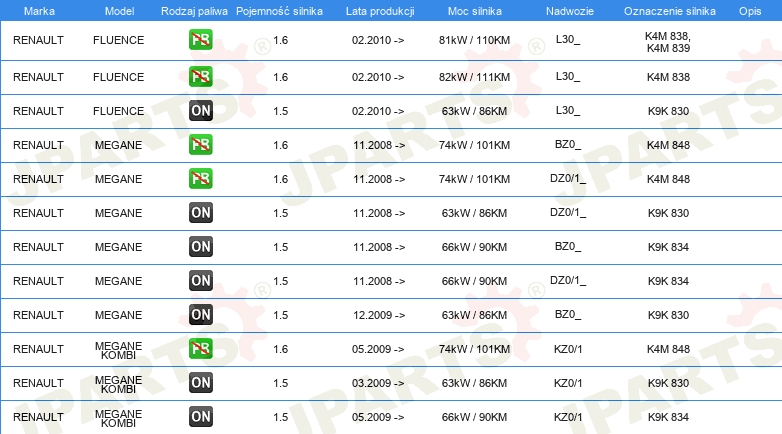
Task: Click 74kW / 101KM in Megane BZ0_ row
Action: coord(474,145)
